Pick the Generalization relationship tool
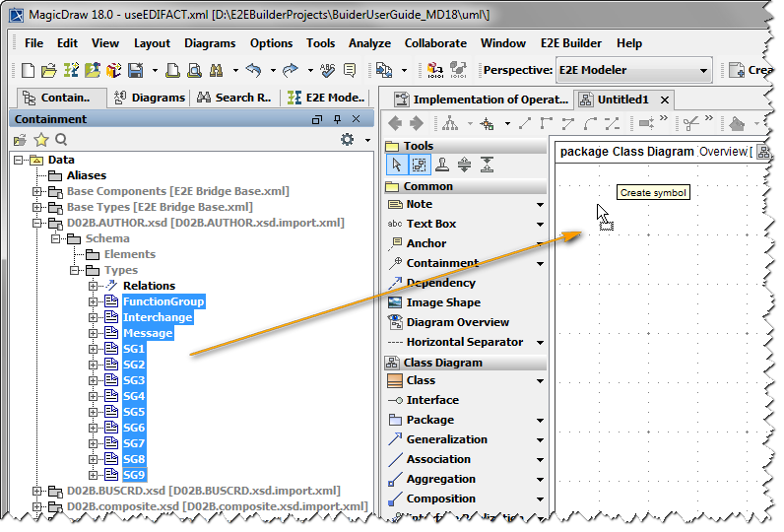Image resolution: width=784 pixels, height=532 pixels. pos(446,439)
